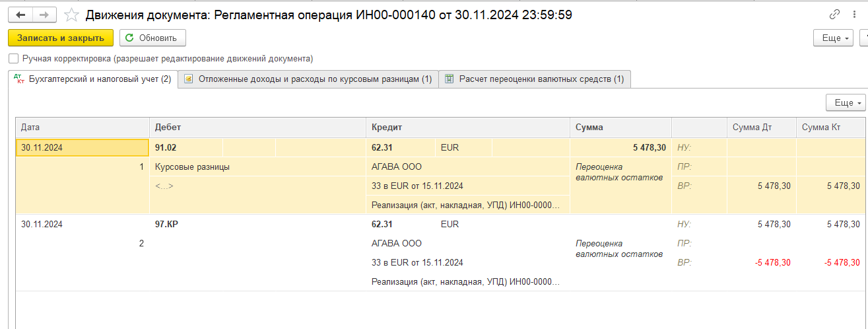Select the 91.02 debit account cell
This screenshot has width=868, height=329.
coord(166,148)
